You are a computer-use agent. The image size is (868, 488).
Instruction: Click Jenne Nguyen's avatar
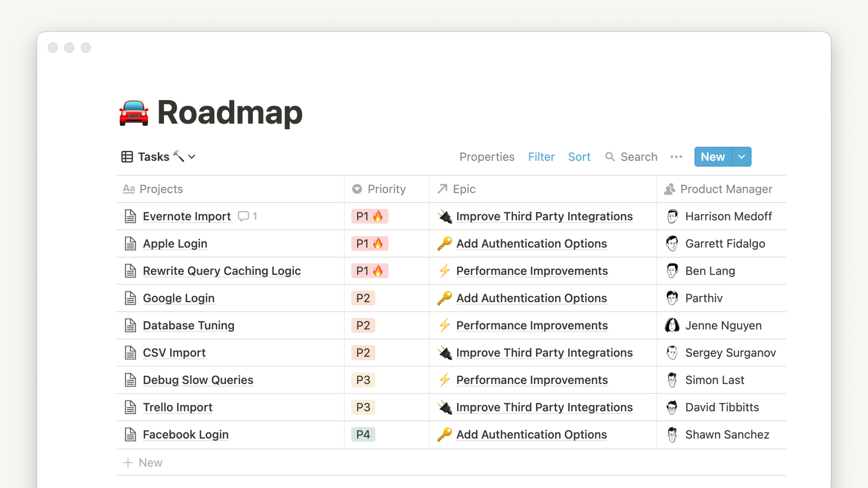(x=672, y=325)
